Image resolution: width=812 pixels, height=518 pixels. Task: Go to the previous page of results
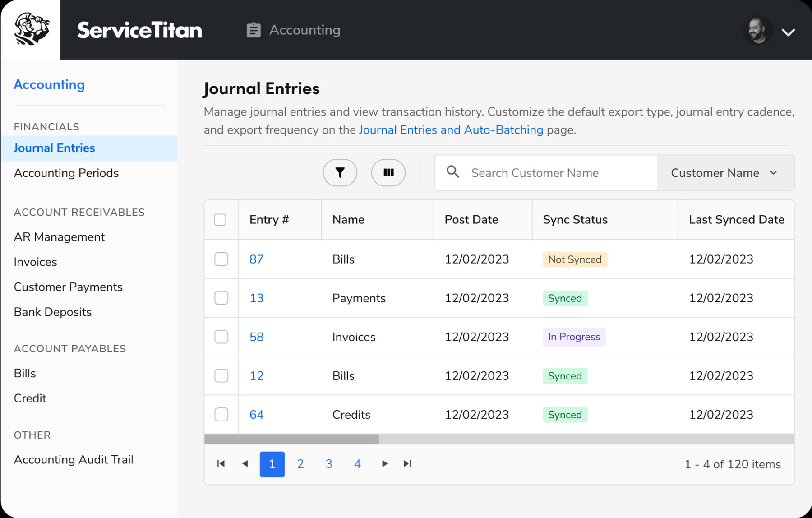coord(245,464)
